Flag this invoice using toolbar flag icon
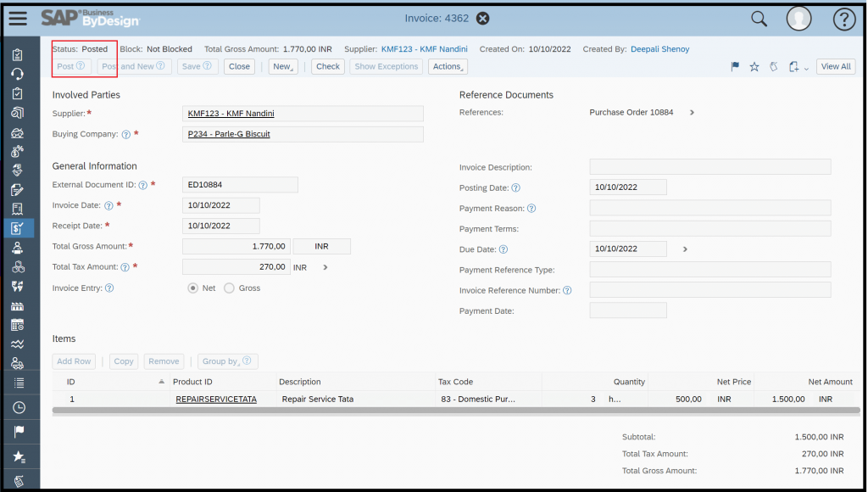Screen dimensions: 868x492 click(735, 66)
